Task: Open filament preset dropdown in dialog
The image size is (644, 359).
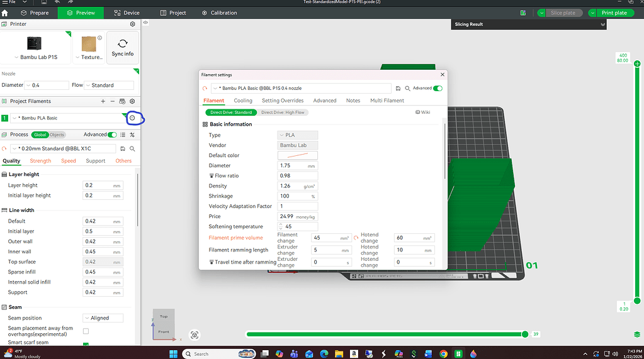Action: coord(301,88)
